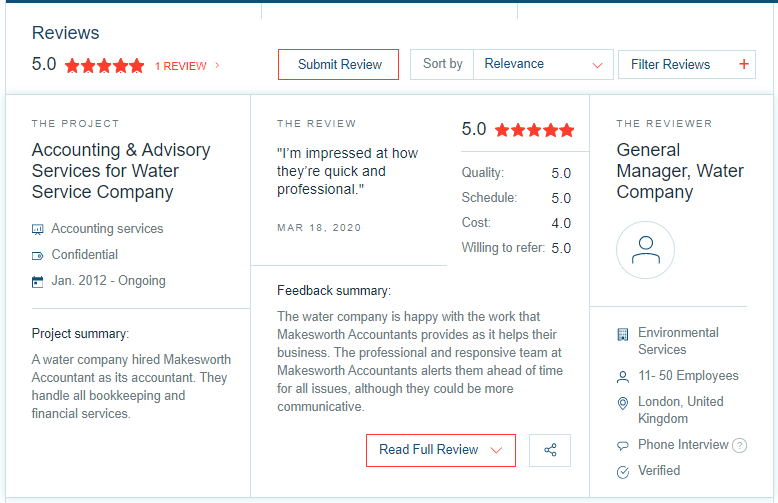778x503 pixels.
Task: Click the London location pin icon
Action: pos(623,402)
